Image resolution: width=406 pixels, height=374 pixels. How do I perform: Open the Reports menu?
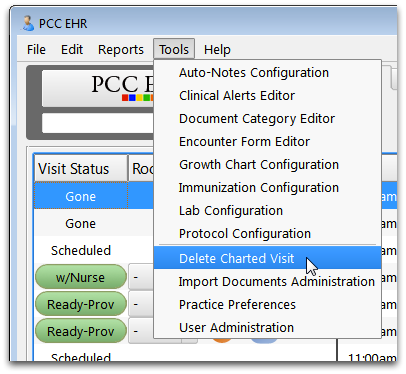pyautogui.click(x=121, y=50)
